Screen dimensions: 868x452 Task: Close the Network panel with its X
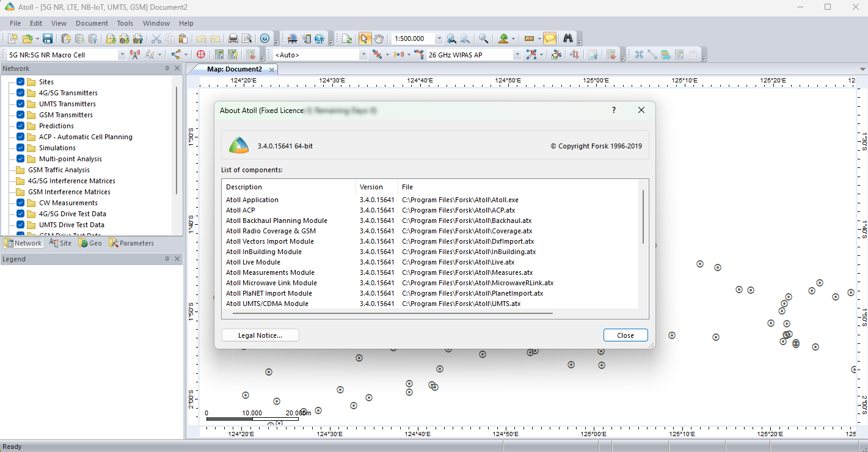(x=177, y=68)
